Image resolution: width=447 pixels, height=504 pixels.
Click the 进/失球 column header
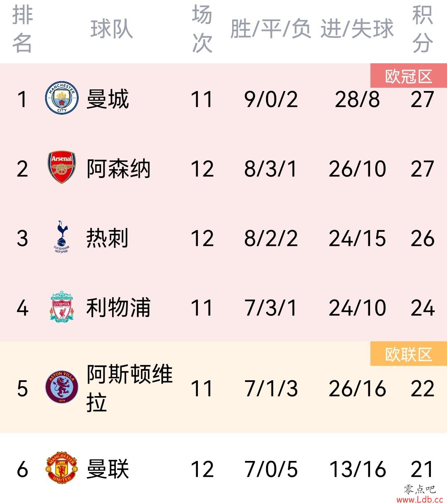pos(357,29)
